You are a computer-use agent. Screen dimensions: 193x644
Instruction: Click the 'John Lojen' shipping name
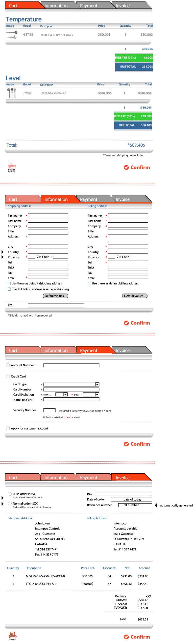[42, 523]
